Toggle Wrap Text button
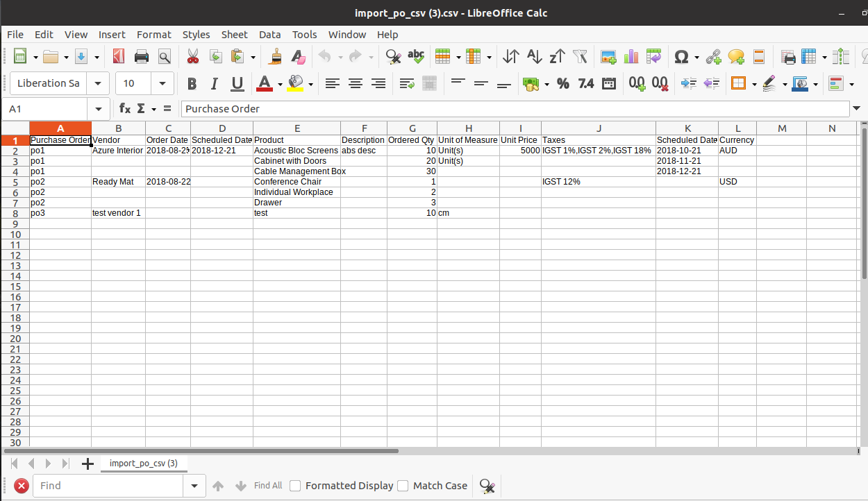This screenshot has width=868, height=501. (407, 84)
